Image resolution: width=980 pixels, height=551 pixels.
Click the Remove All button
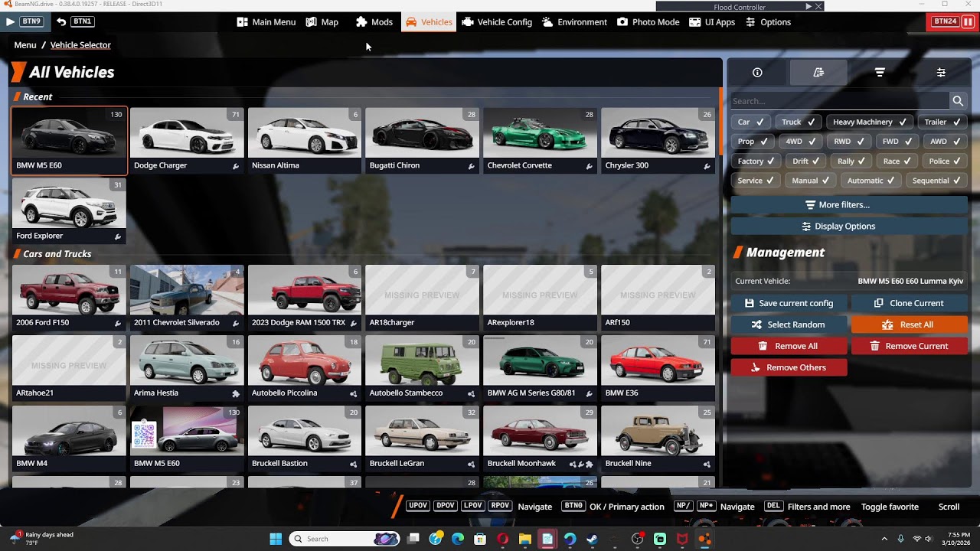789,346
